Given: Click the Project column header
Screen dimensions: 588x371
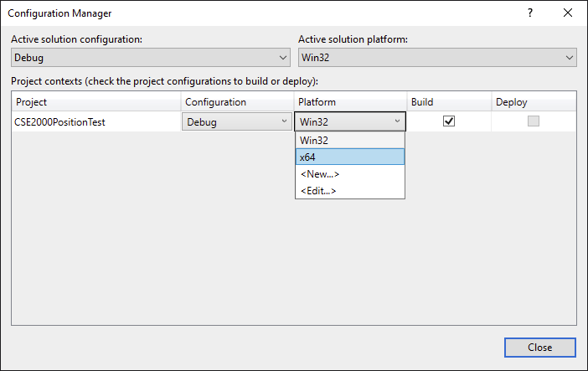Looking at the screenshot, I should point(96,102).
